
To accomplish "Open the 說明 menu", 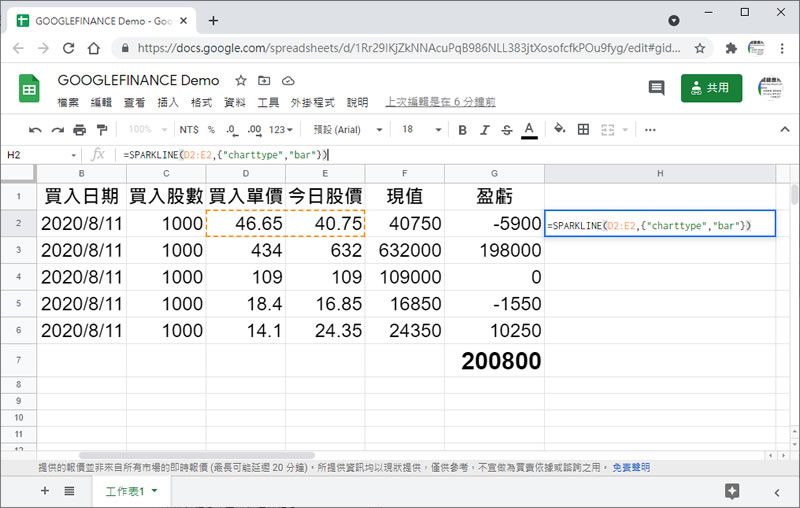I will 357,103.
